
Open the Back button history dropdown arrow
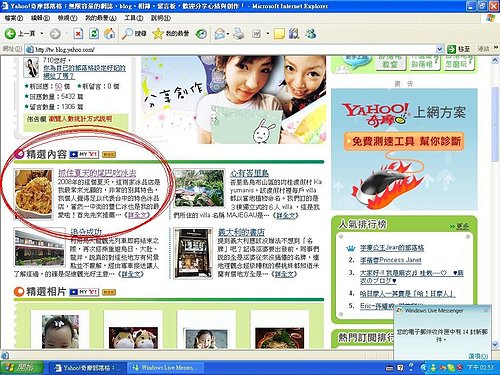(42, 34)
